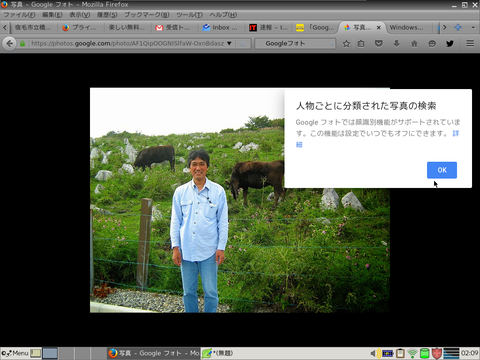
Task: Expand the list-all-tabs dropdown
Action: click(473, 27)
